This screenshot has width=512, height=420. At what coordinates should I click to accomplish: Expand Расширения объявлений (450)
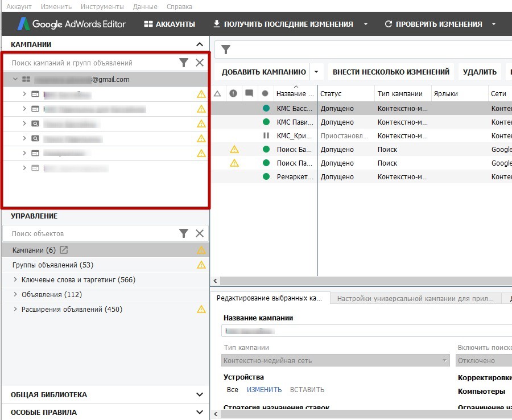(15, 309)
